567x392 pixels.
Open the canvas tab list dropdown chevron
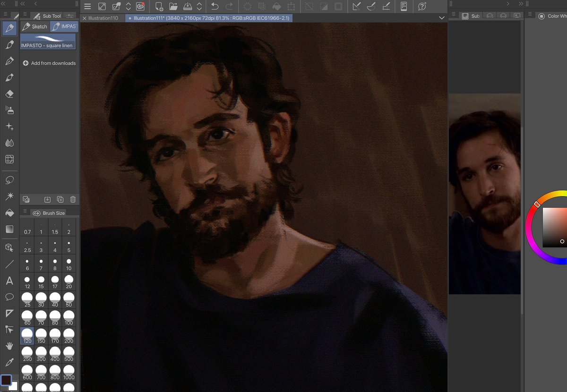441,17
